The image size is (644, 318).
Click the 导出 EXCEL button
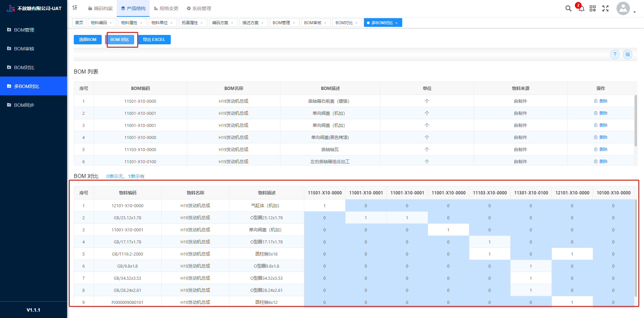pyautogui.click(x=154, y=40)
